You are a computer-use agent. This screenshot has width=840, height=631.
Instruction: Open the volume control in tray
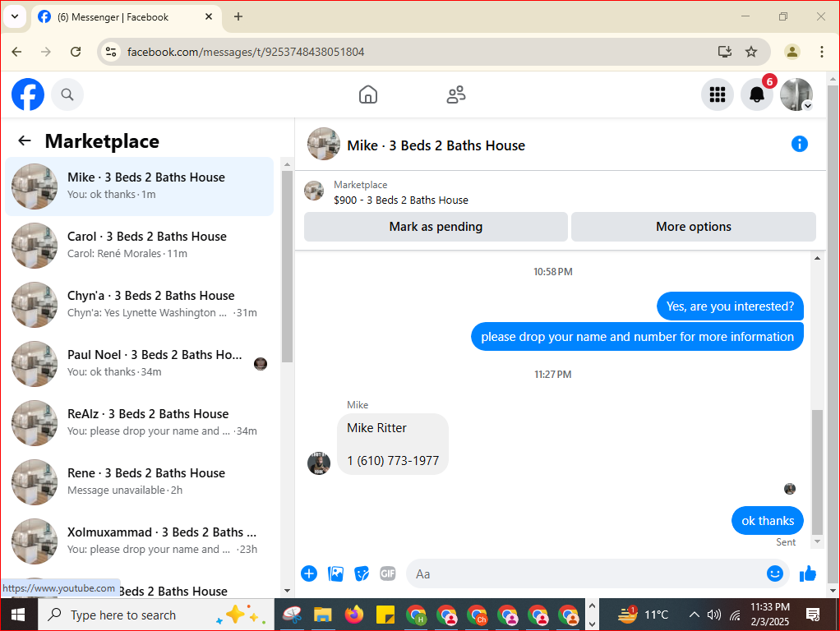point(713,615)
